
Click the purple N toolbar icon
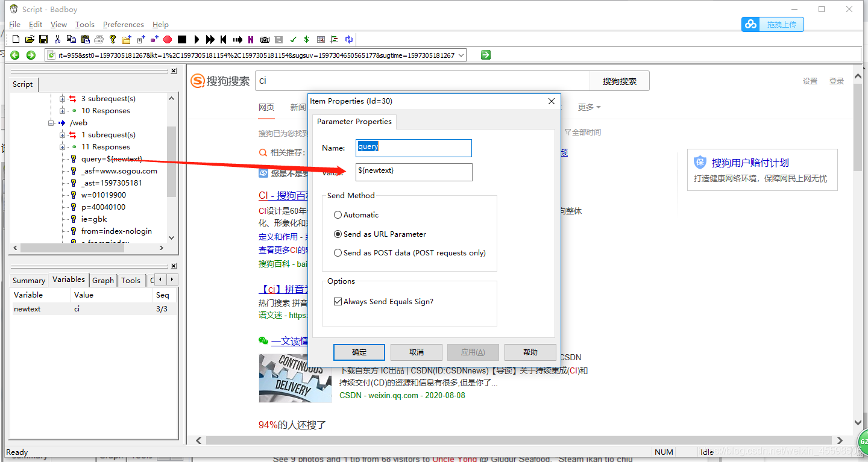(250, 39)
